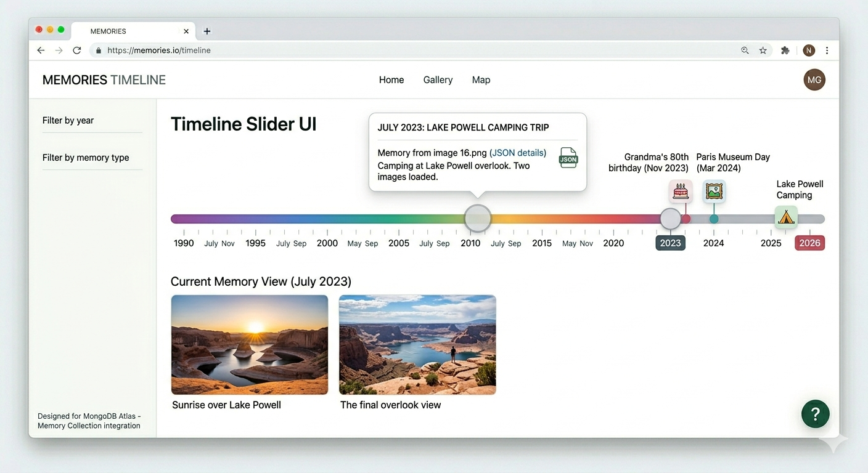
Task: Select the 1990 year label
Action: [184, 243]
